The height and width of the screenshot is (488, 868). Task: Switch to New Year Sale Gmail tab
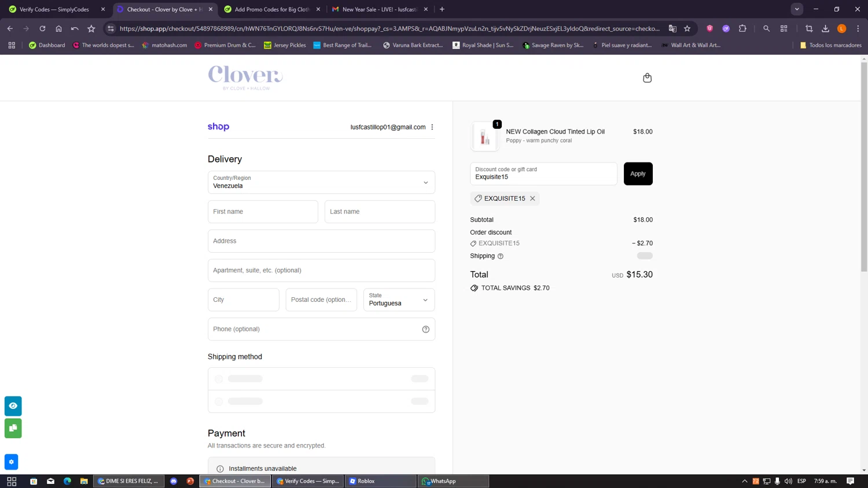(x=379, y=9)
